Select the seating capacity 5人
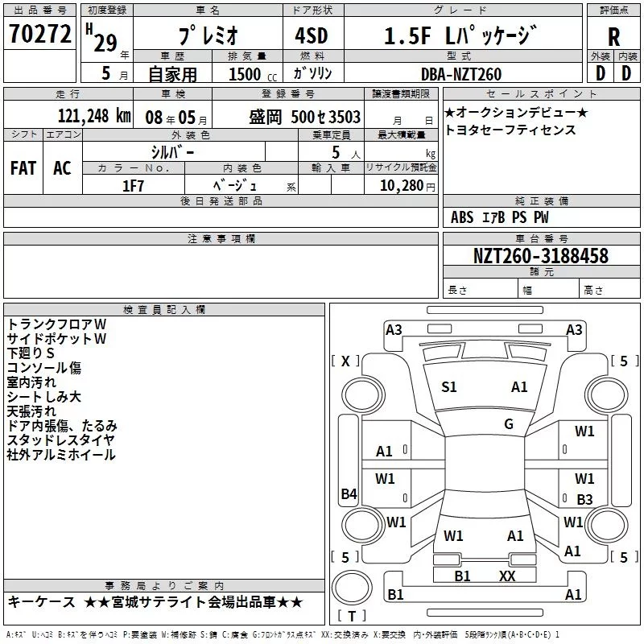This screenshot has width=644, height=644. pyautogui.click(x=346, y=153)
